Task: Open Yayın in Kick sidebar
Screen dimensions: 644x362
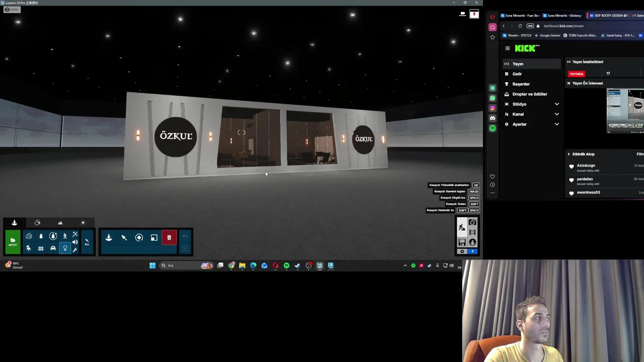Action: click(x=532, y=64)
